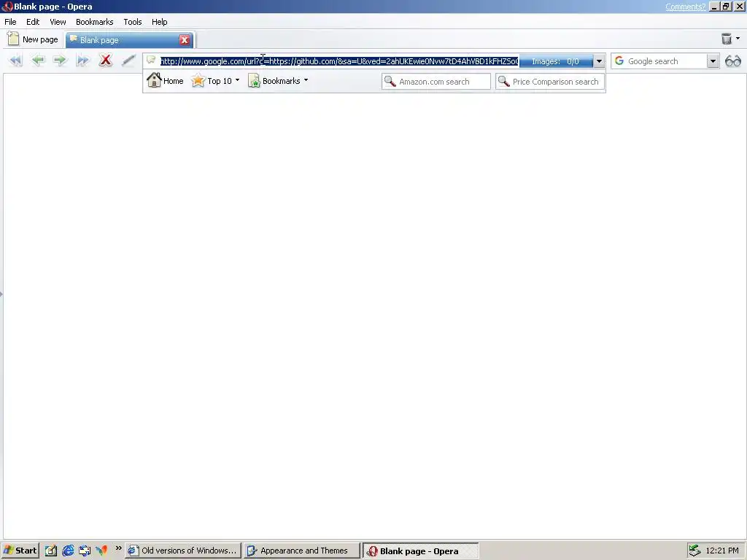Expand the Bookmarks dropdown arrow

(306, 80)
